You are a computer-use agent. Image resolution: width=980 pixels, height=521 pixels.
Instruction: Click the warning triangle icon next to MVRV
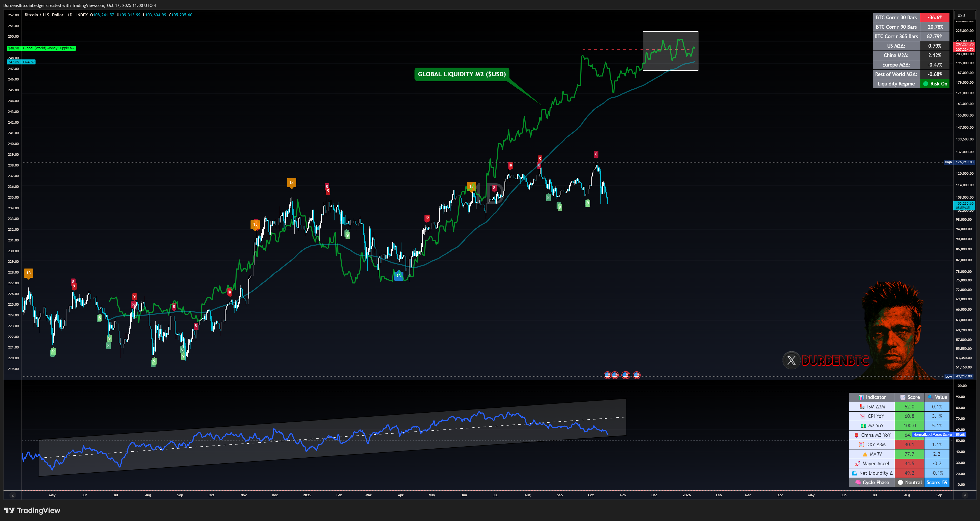tap(865, 454)
